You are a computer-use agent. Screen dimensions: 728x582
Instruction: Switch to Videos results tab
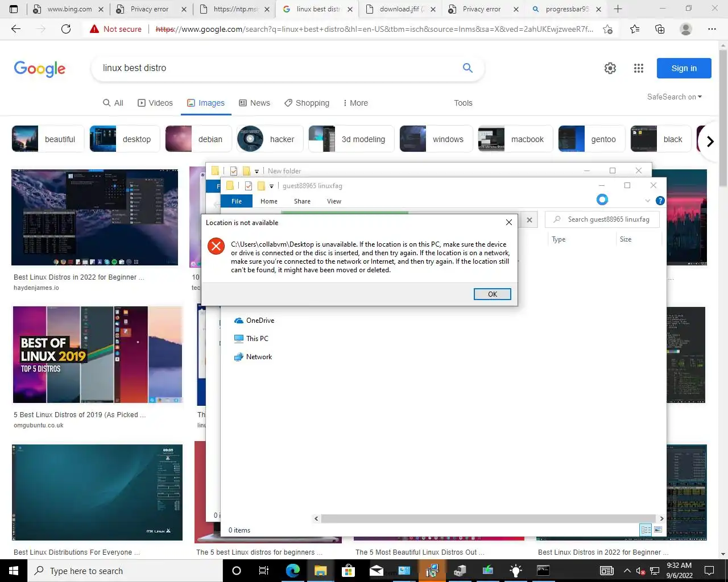(155, 103)
